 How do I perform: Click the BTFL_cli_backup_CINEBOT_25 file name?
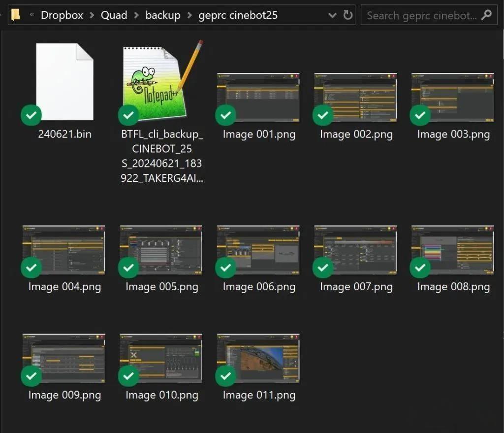click(162, 156)
